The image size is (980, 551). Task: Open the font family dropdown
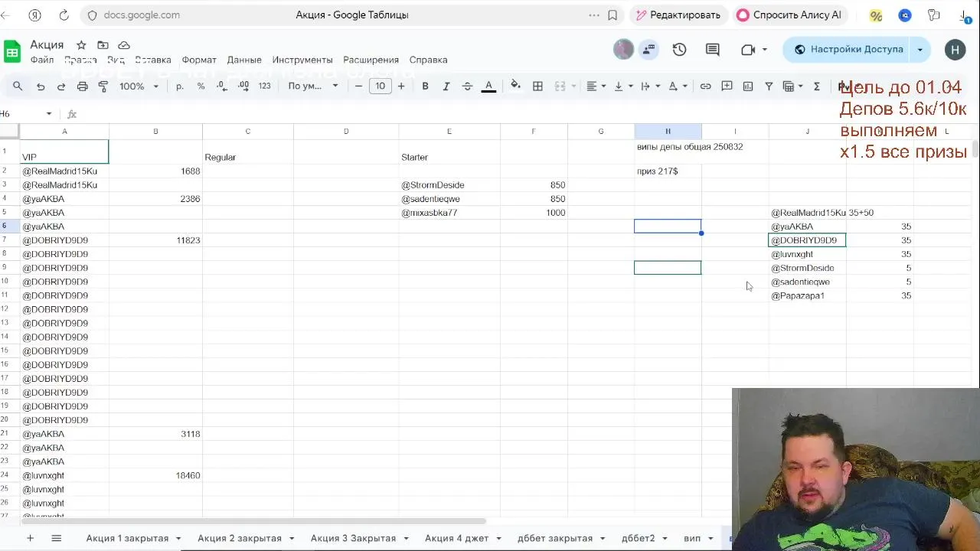pos(313,86)
